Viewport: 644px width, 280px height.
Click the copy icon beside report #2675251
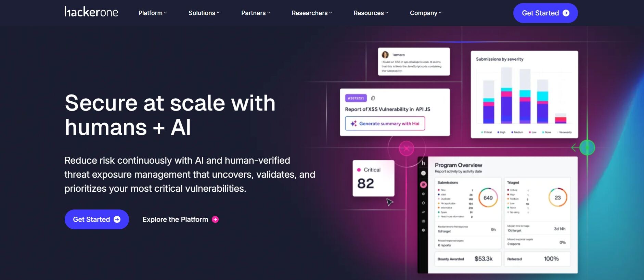pyautogui.click(x=373, y=98)
